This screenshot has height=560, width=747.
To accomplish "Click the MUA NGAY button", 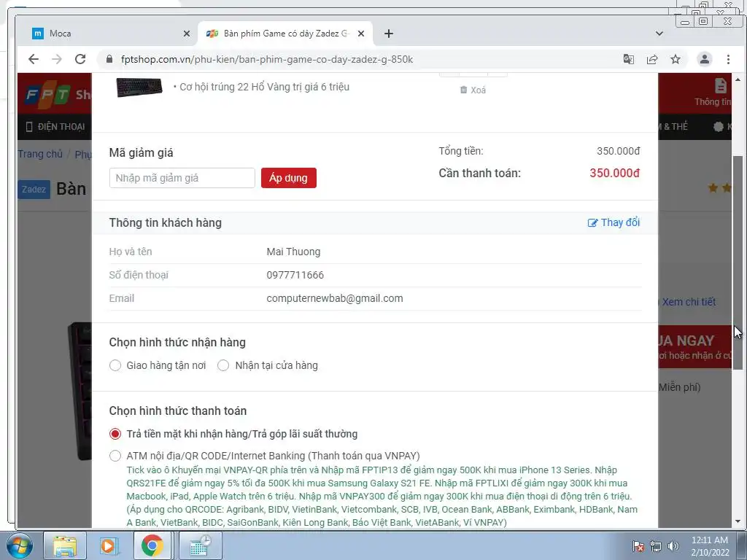I will 694,346.
